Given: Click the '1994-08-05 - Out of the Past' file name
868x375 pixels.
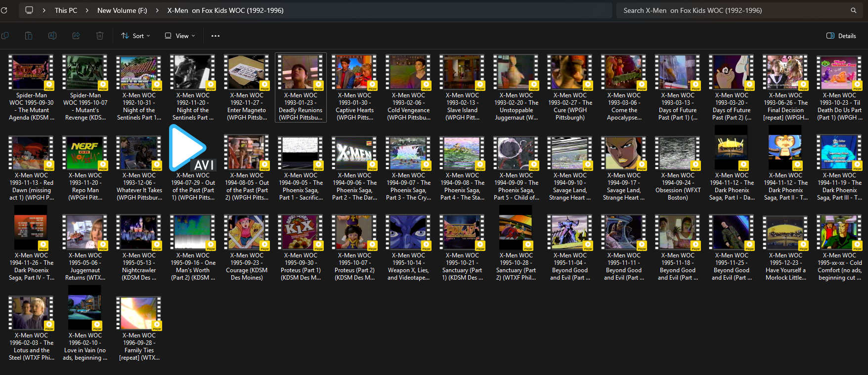Looking at the screenshot, I should pyautogui.click(x=247, y=187).
